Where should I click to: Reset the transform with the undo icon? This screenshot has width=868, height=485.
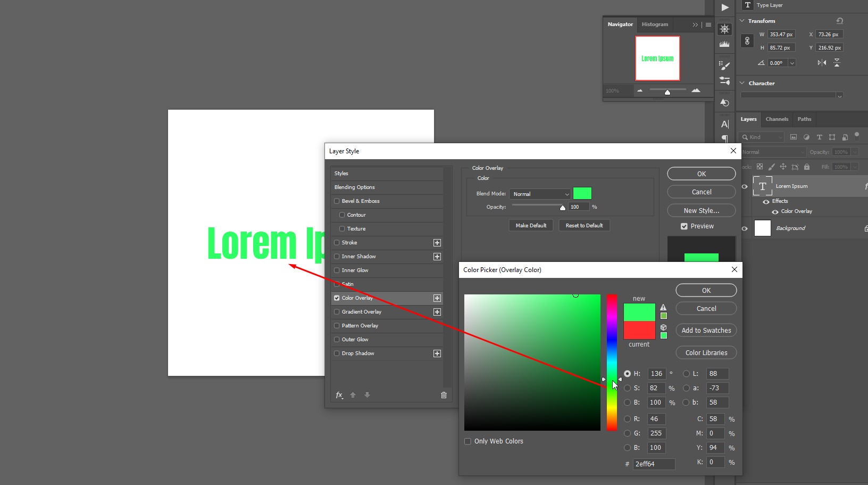pyautogui.click(x=839, y=21)
